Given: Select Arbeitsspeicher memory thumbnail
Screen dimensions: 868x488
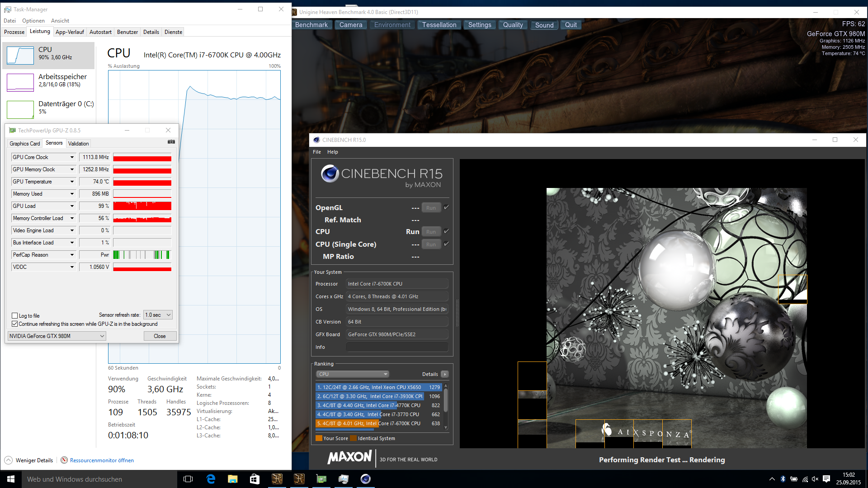Looking at the screenshot, I should [20, 83].
